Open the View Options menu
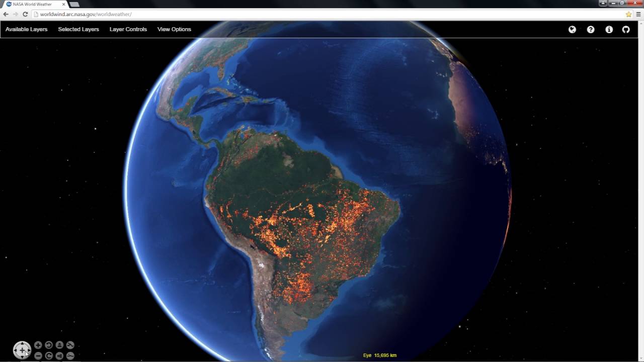Viewport: 644px width, 362px height. [x=174, y=29]
